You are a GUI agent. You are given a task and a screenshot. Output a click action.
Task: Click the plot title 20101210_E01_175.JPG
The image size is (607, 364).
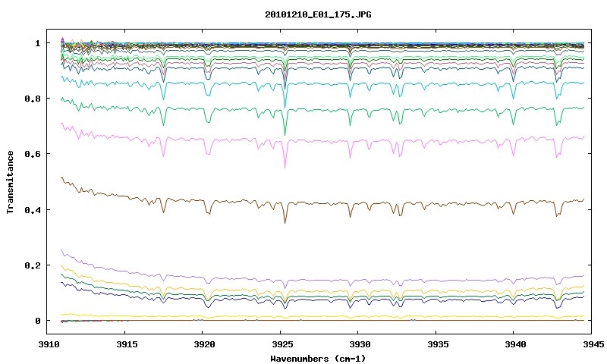[x=318, y=15]
